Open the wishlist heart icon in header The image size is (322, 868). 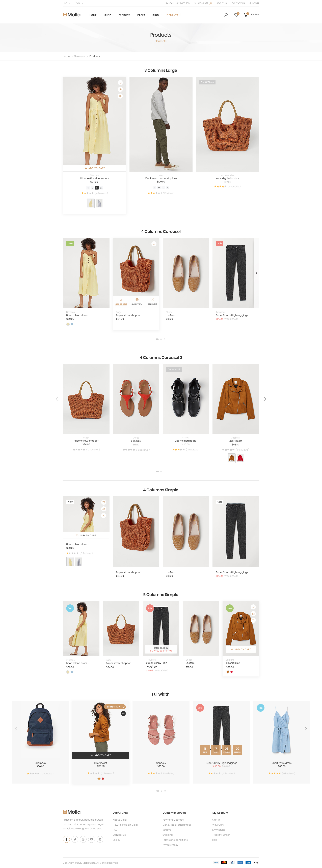click(236, 14)
